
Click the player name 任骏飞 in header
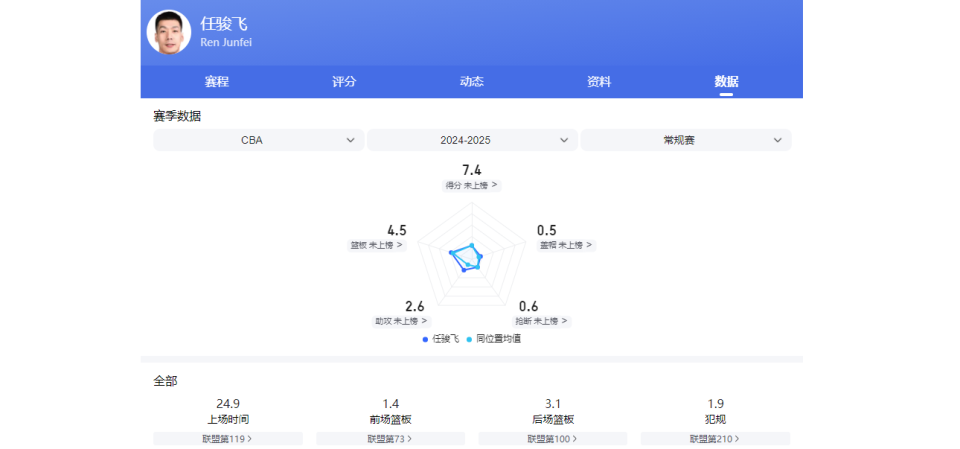[223, 24]
